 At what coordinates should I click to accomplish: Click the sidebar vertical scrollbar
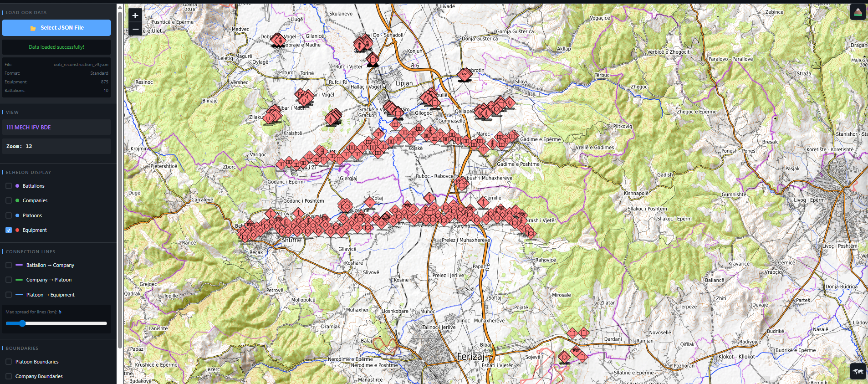[120, 182]
